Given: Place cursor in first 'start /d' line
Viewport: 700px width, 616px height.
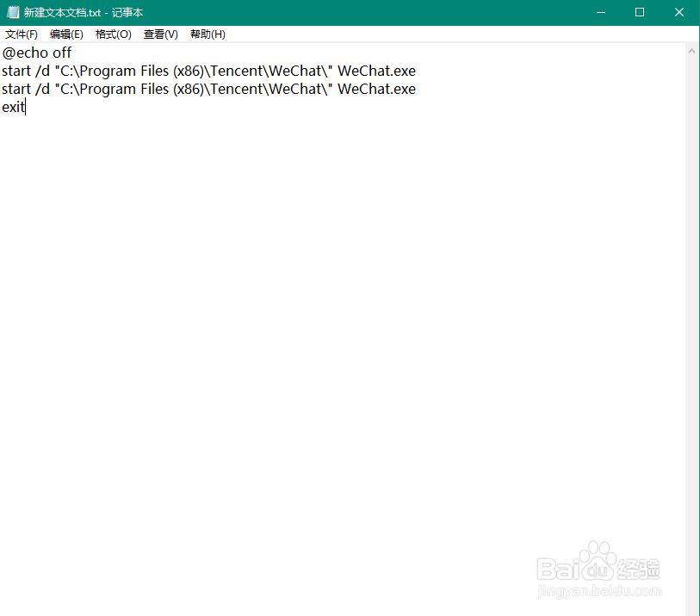Looking at the screenshot, I should point(208,71).
